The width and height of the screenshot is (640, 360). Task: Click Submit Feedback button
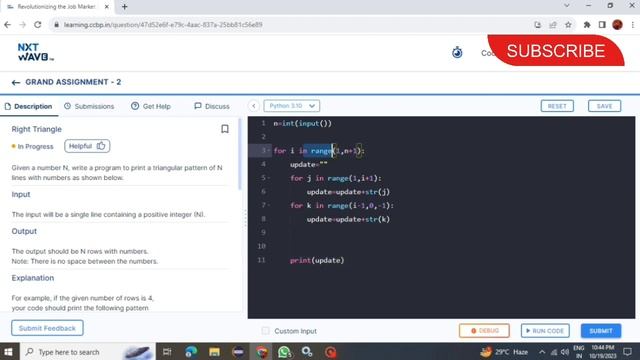pyautogui.click(x=47, y=328)
